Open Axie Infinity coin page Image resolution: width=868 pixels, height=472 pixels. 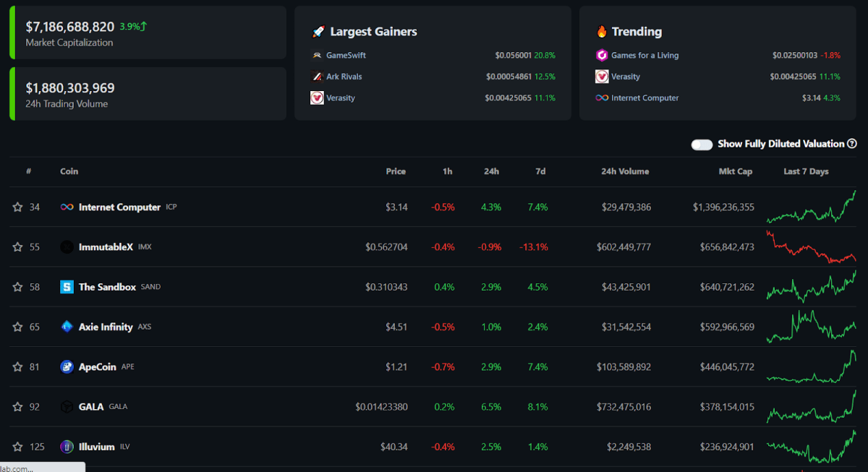click(x=106, y=327)
